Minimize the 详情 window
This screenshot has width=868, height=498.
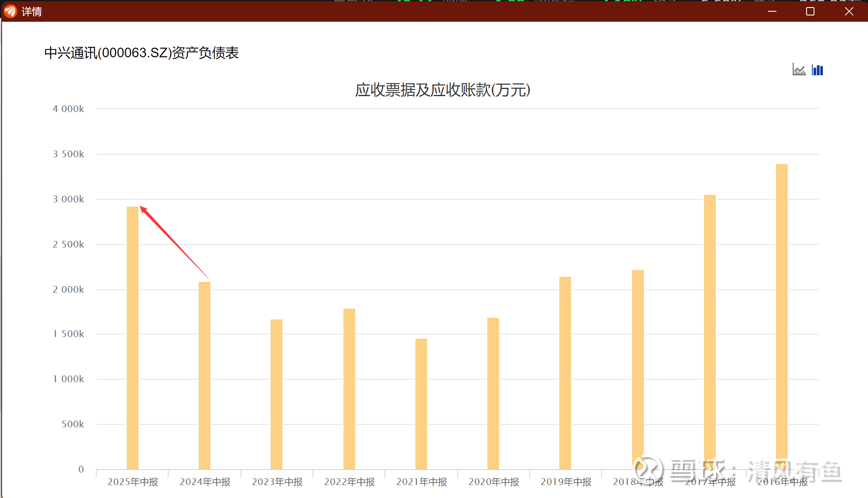(x=772, y=11)
